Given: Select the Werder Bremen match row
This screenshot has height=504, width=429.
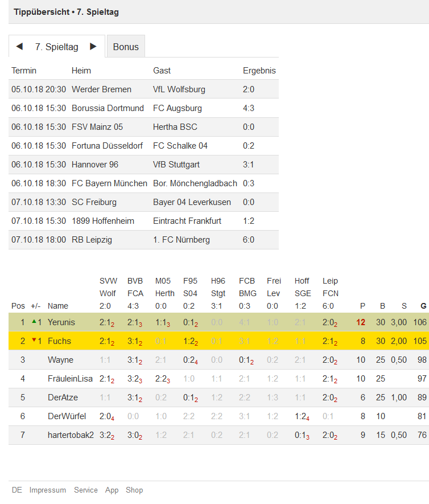Looking at the screenshot, I should (143, 89).
